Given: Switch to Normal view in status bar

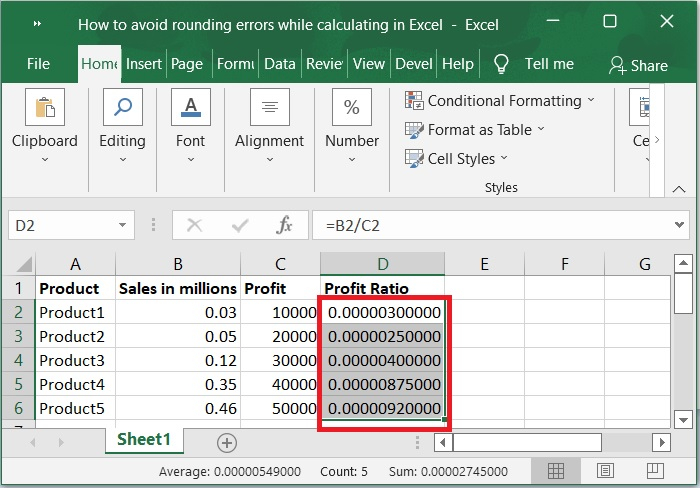Looking at the screenshot, I should pos(557,470).
